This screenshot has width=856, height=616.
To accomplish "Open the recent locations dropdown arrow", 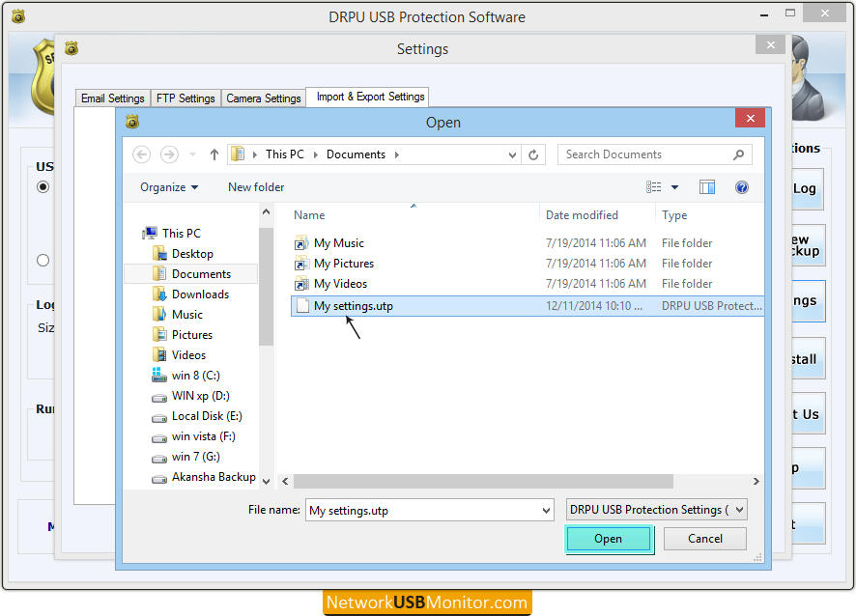I will coord(192,154).
